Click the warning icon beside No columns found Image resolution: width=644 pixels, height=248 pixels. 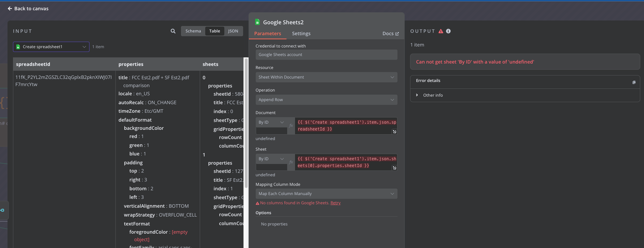coord(257,203)
